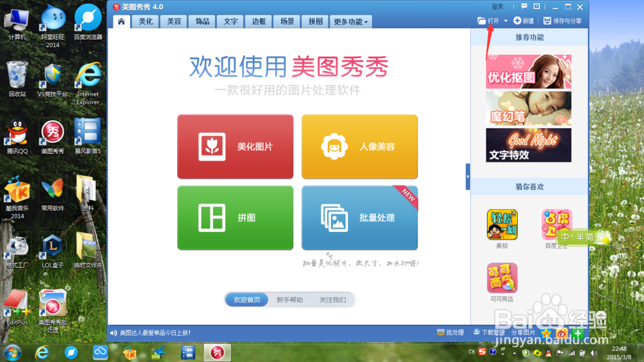Switch to 新手帮助 page
Viewport: 644px width, 362px height.
(x=290, y=300)
